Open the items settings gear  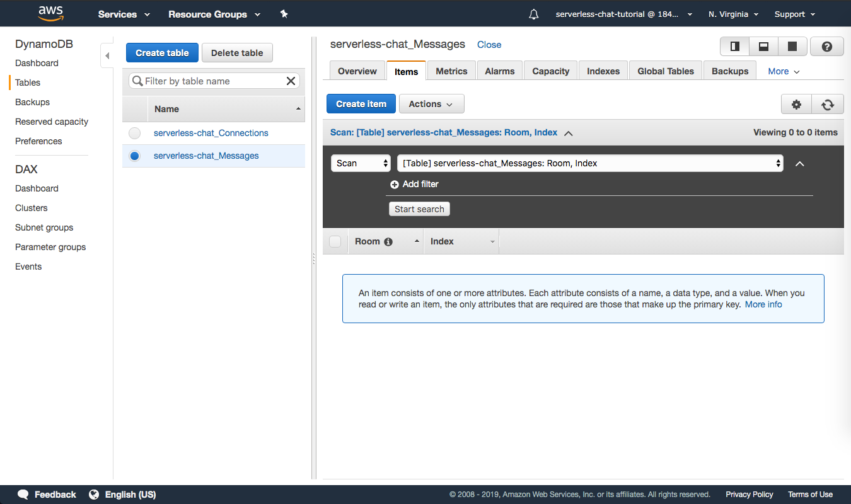click(796, 105)
